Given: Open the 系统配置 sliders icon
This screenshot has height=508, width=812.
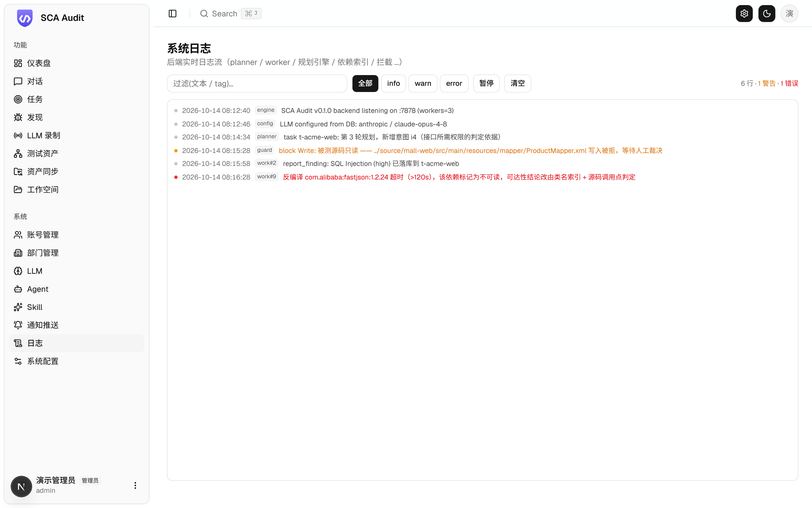Looking at the screenshot, I should 18,361.
